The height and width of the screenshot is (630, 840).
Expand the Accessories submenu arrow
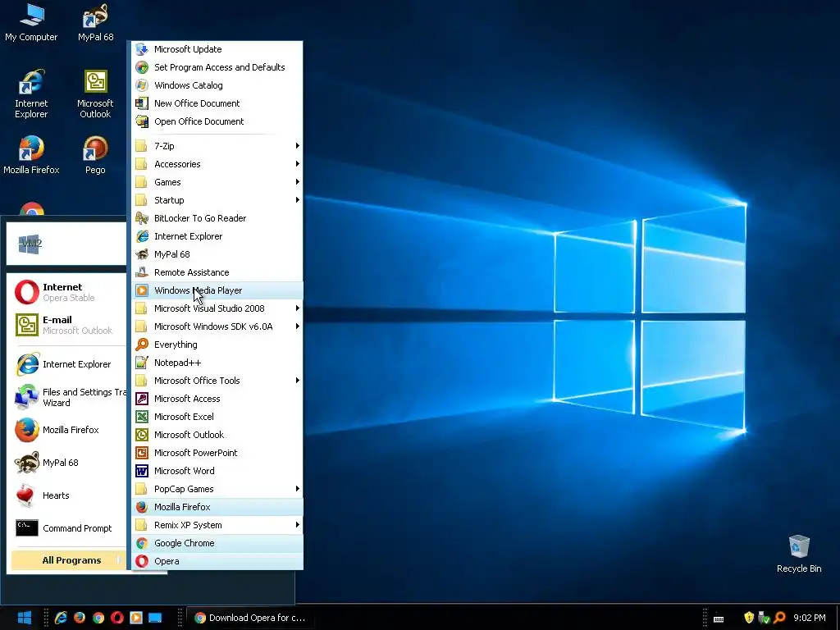(x=297, y=164)
